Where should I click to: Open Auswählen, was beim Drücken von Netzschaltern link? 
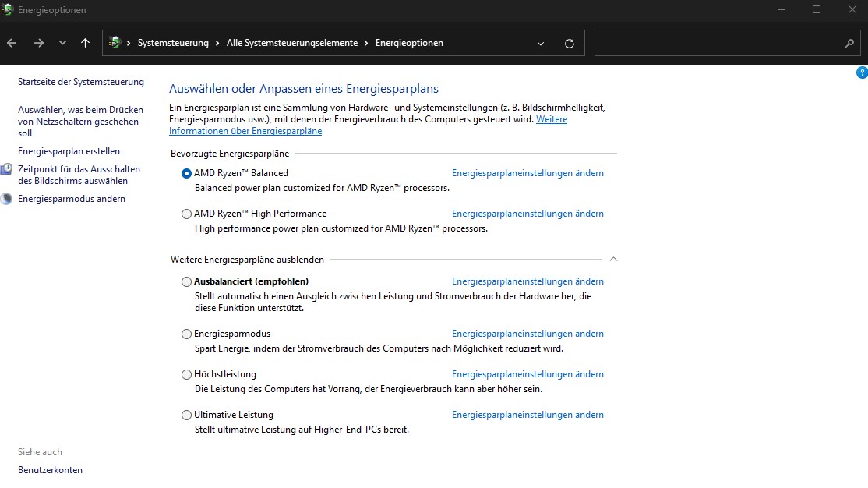point(80,122)
